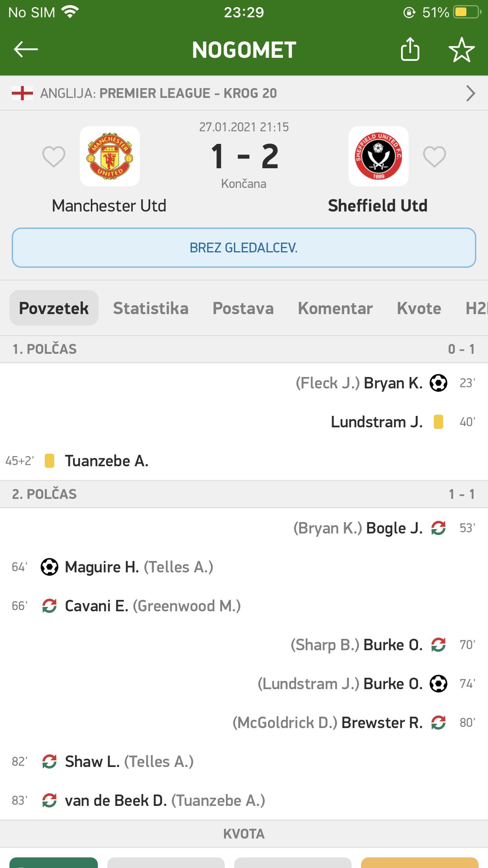Tap Bryan K. goal ball icon at 23'

438,383
